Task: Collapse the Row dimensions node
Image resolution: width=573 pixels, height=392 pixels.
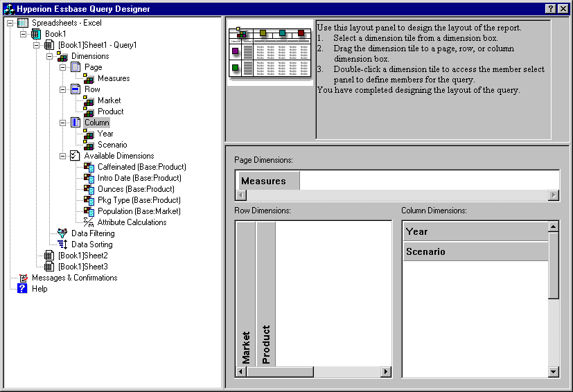Action: tap(63, 89)
